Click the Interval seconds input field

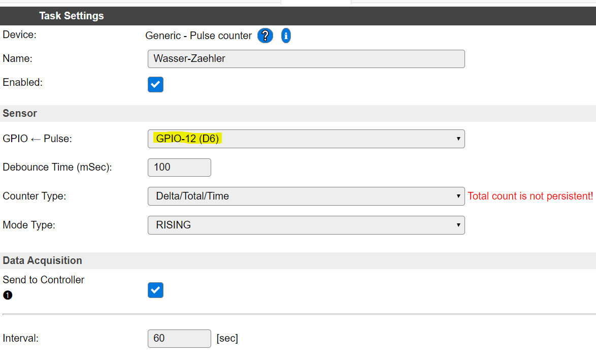(179, 338)
